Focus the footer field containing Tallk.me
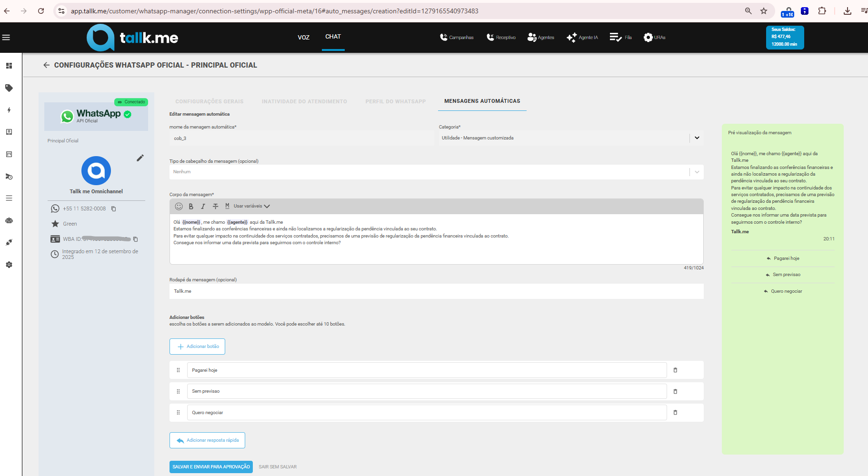868x476 pixels. [436, 291]
